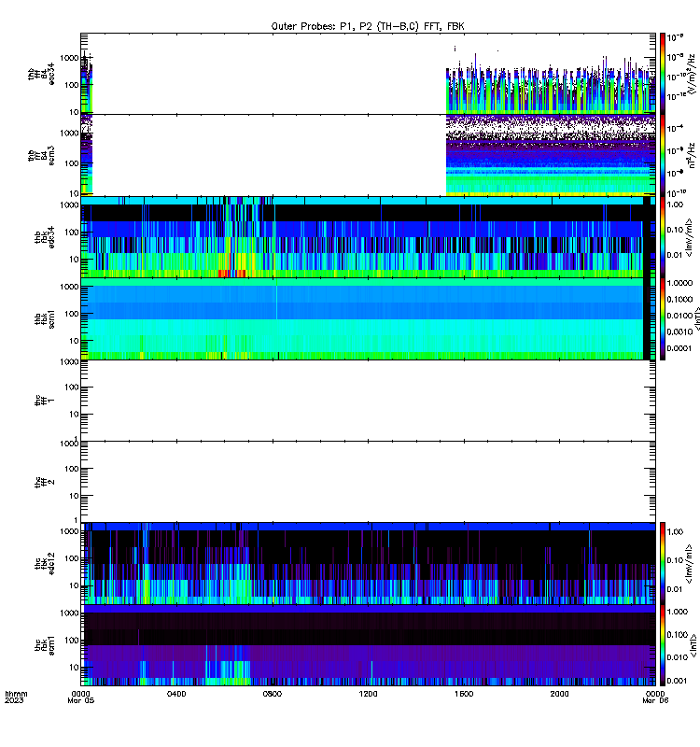Viewport: 700px width, 747px height.
Task: Select the 'thb fbk scm1' panel label
Action: pos(44,318)
